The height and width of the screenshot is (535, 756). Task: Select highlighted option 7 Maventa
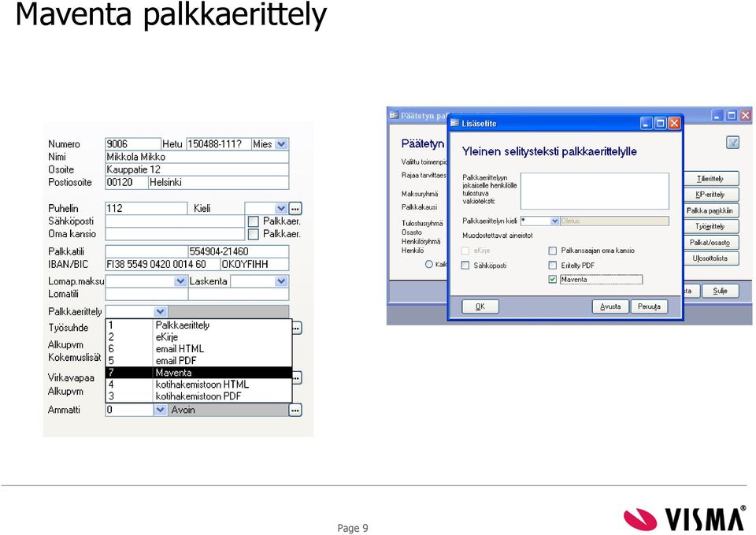tap(198, 373)
